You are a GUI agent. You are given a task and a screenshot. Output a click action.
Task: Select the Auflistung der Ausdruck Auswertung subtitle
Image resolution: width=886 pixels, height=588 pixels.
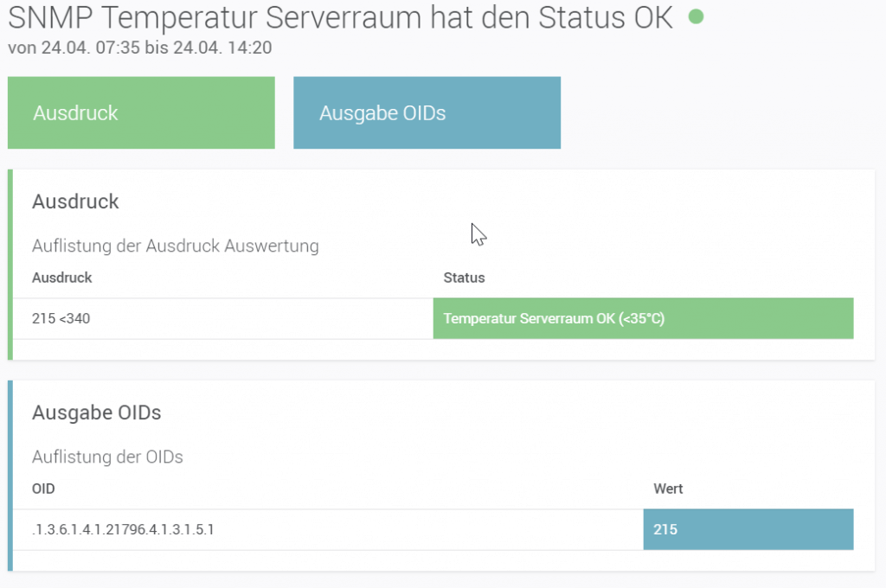[x=175, y=246]
